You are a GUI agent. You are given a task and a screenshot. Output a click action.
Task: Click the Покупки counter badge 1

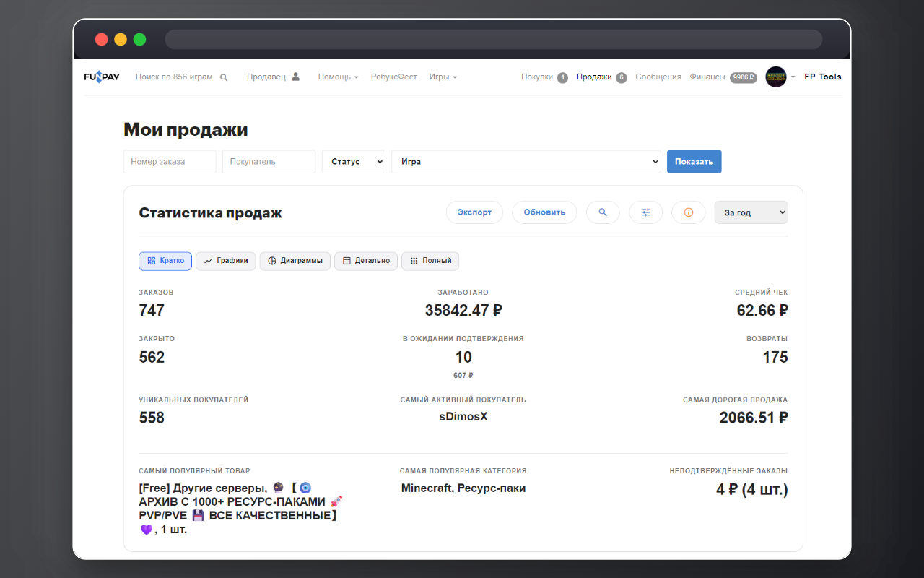pyautogui.click(x=562, y=77)
